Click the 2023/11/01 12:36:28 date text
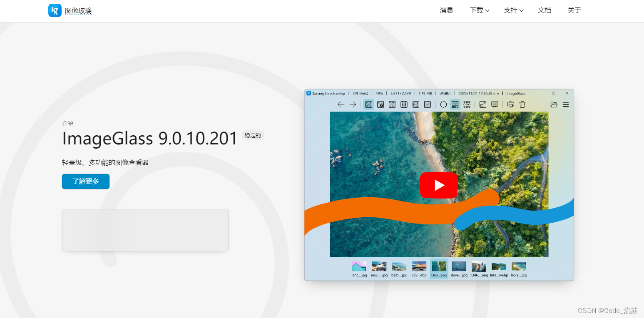The width and height of the screenshot is (644, 318). click(x=478, y=93)
